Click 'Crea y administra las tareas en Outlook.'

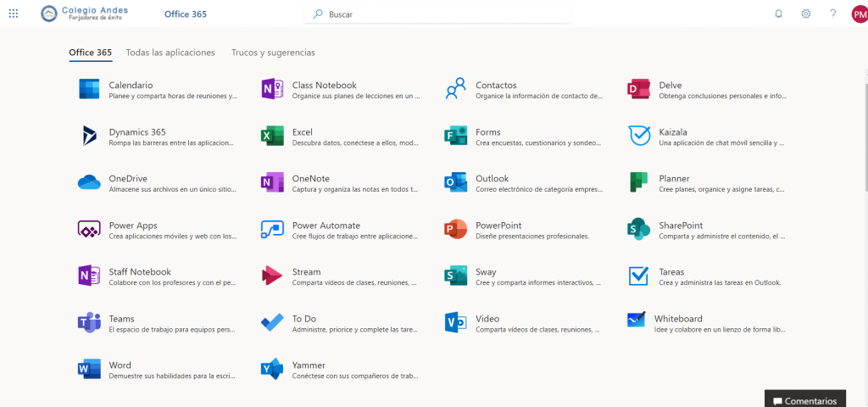click(x=721, y=283)
